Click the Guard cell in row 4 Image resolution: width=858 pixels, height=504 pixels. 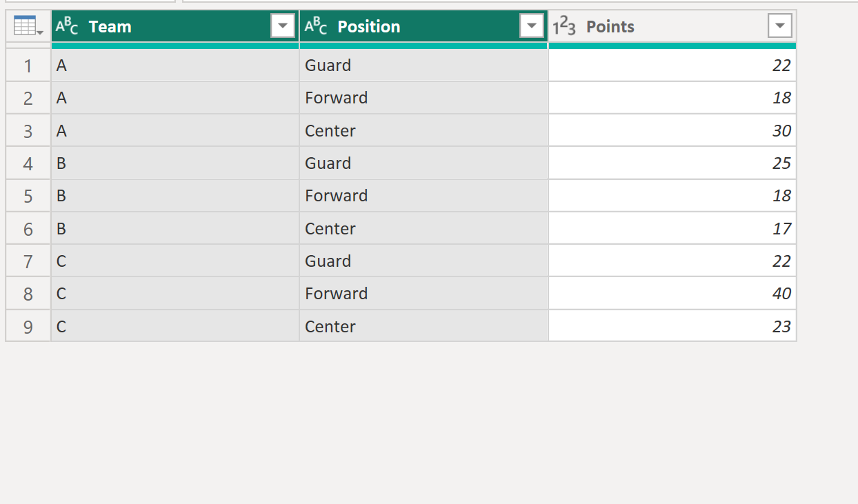(423, 163)
